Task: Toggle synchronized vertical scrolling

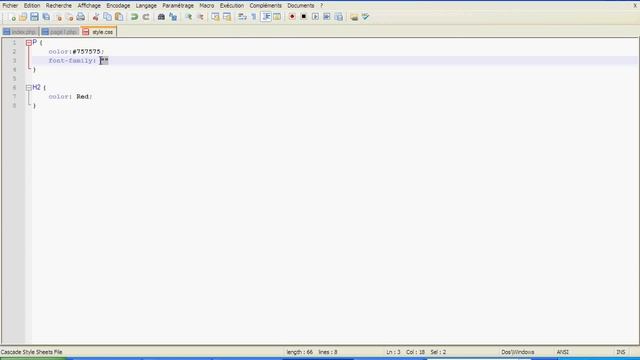Action: point(215,17)
